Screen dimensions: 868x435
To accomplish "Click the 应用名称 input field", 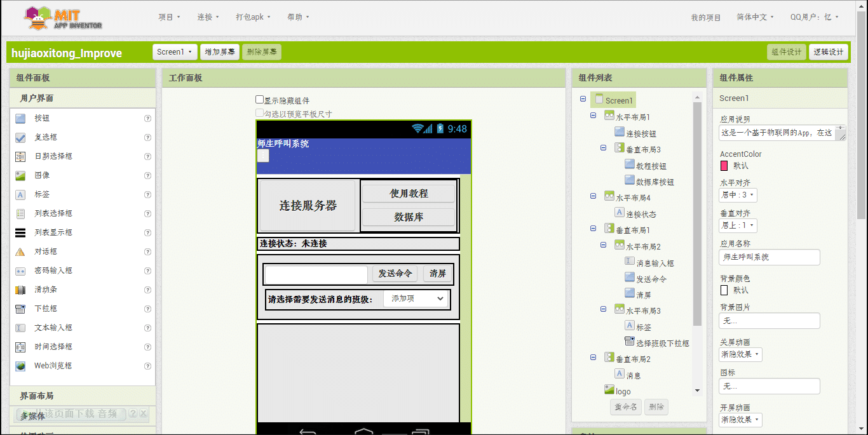I will (769, 257).
